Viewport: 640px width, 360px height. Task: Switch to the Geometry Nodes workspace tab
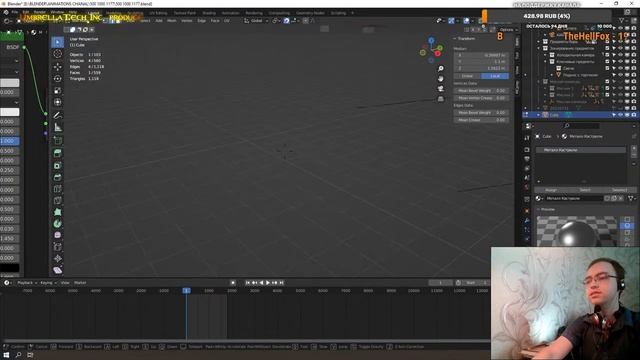tap(310, 13)
